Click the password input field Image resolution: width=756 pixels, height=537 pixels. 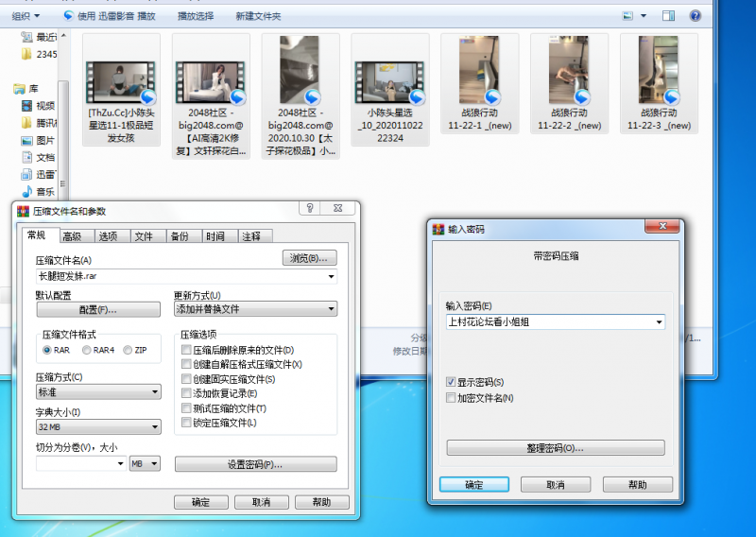coord(556,321)
